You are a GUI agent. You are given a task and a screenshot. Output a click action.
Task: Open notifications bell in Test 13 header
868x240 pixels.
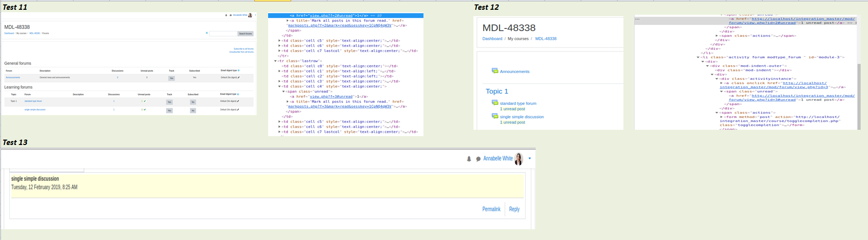pos(469,159)
